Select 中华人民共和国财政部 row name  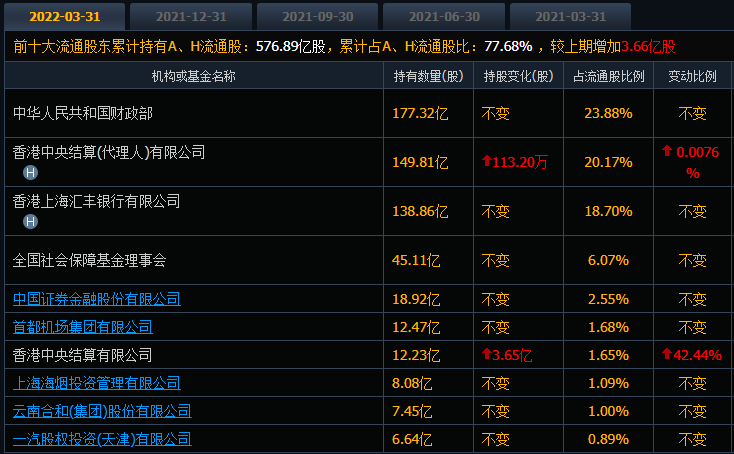(83, 113)
